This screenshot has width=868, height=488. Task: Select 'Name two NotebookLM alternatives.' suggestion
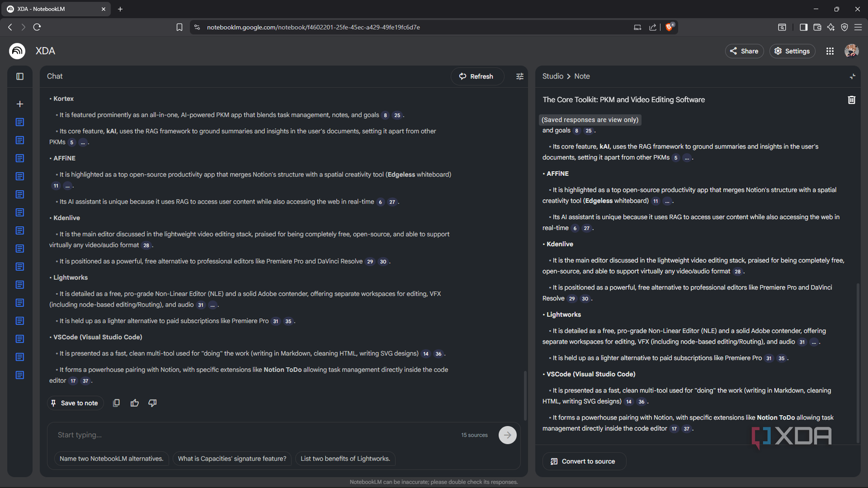click(x=112, y=459)
